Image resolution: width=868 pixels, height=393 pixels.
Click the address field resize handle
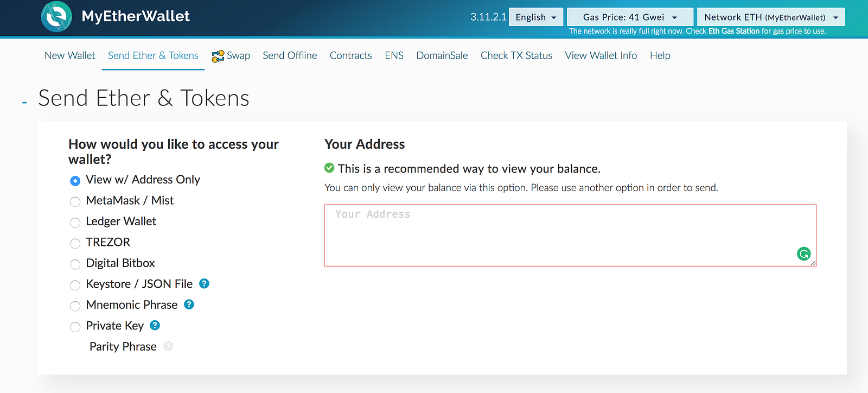tap(813, 263)
